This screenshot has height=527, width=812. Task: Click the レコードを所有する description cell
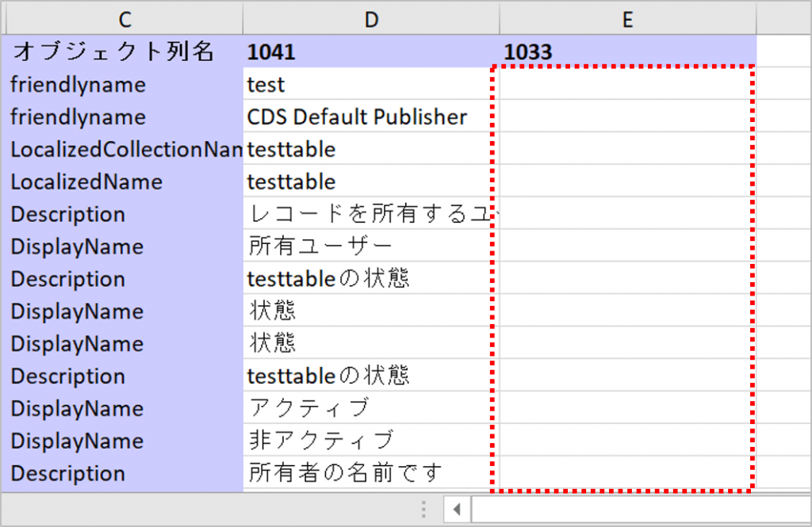coord(371,214)
